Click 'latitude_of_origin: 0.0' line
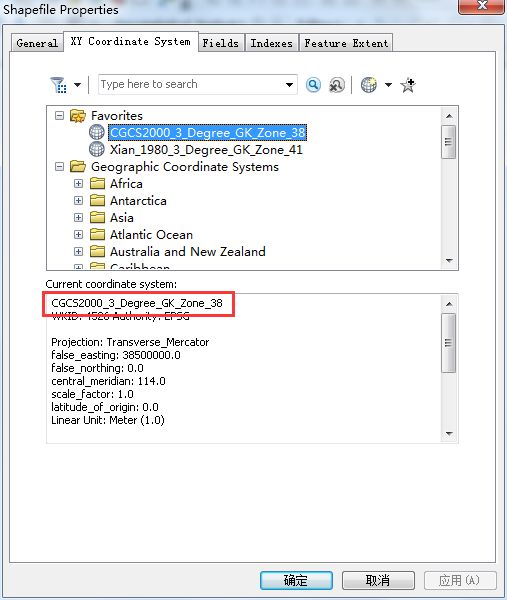 click(105, 407)
